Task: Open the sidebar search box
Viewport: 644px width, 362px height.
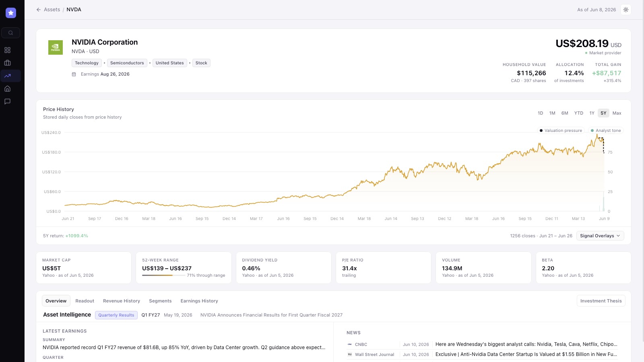Action: click(11, 33)
